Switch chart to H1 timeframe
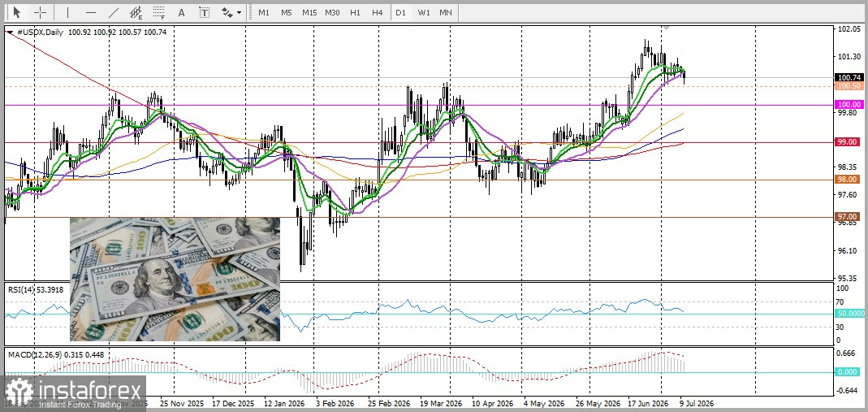This screenshot has height=412, width=868. click(355, 12)
